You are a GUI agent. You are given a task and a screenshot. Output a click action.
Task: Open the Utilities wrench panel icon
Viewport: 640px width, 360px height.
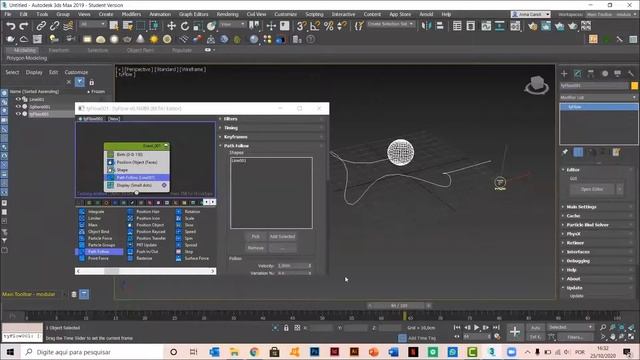pos(631,73)
